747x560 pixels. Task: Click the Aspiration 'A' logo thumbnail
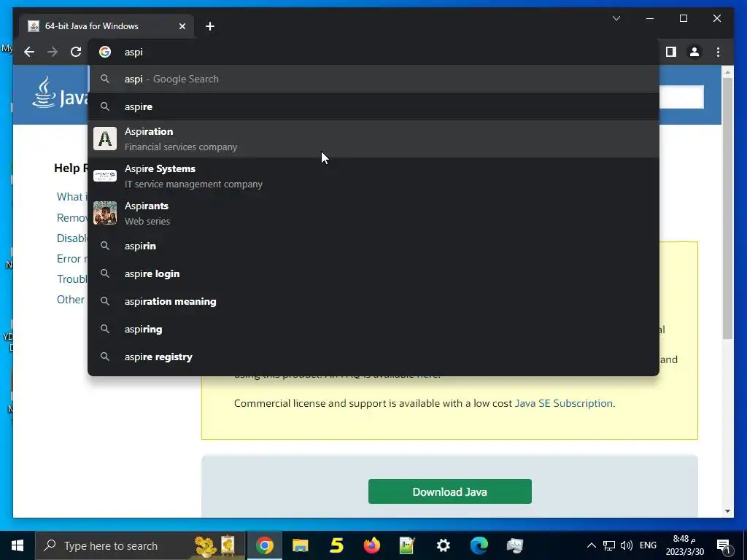coord(105,139)
